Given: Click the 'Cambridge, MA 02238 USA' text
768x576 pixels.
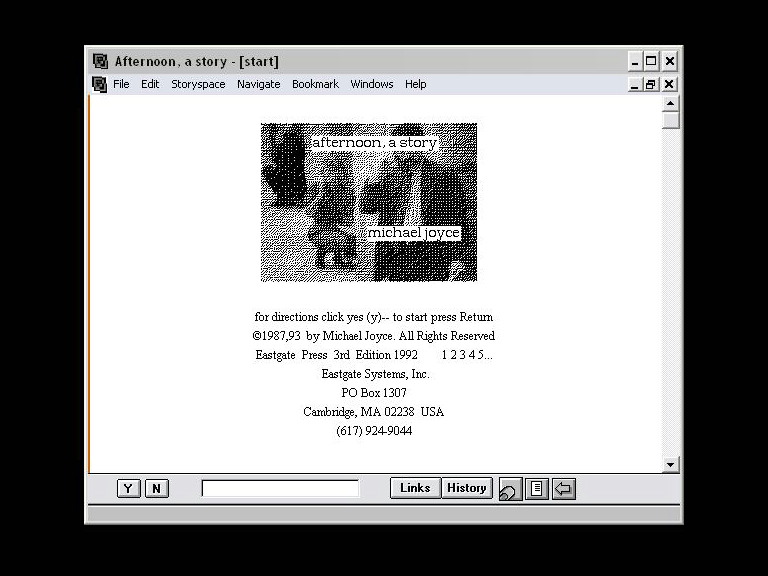Looking at the screenshot, I should click(374, 412).
